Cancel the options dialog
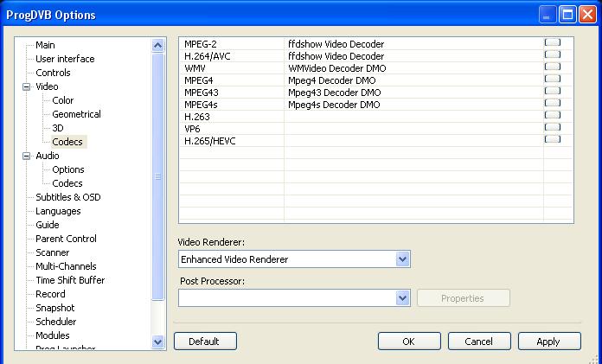Screen dimensions: 602x364 click(x=479, y=342)
